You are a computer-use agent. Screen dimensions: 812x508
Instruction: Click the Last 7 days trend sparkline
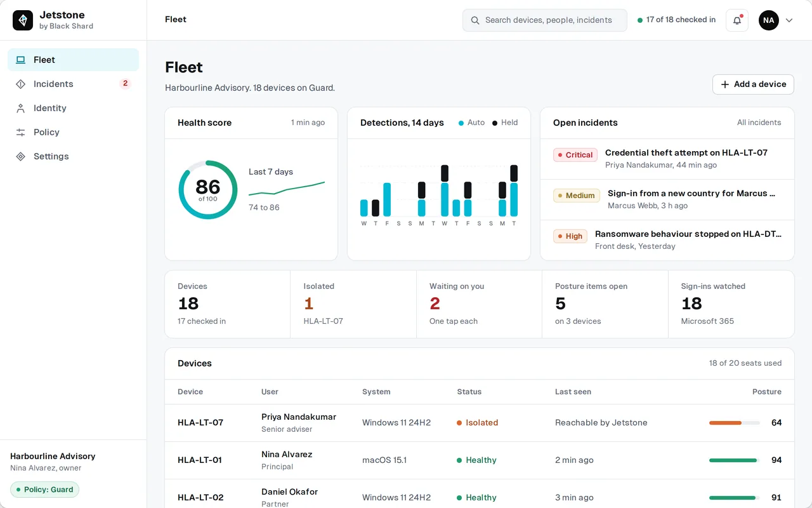click(287, 188)
